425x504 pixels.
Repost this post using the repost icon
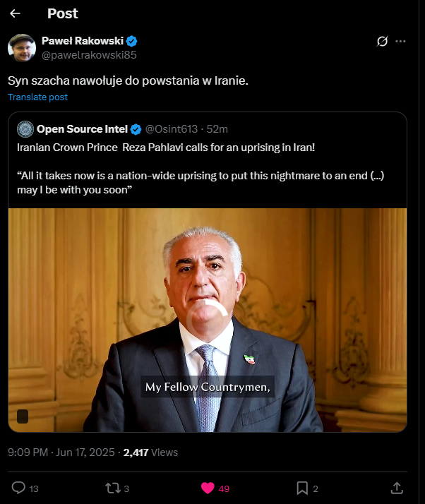click(113, 488)
